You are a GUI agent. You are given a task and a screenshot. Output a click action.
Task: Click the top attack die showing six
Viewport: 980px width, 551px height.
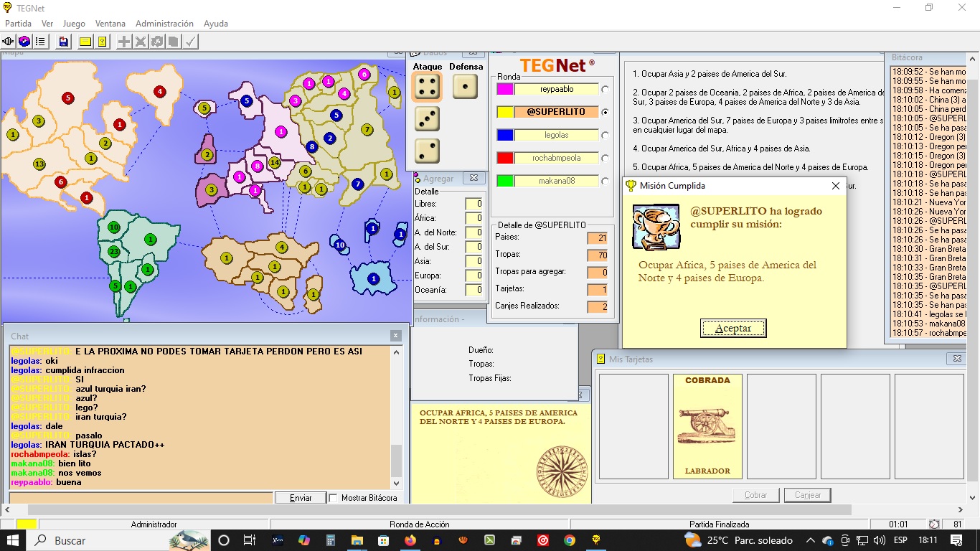428,88
